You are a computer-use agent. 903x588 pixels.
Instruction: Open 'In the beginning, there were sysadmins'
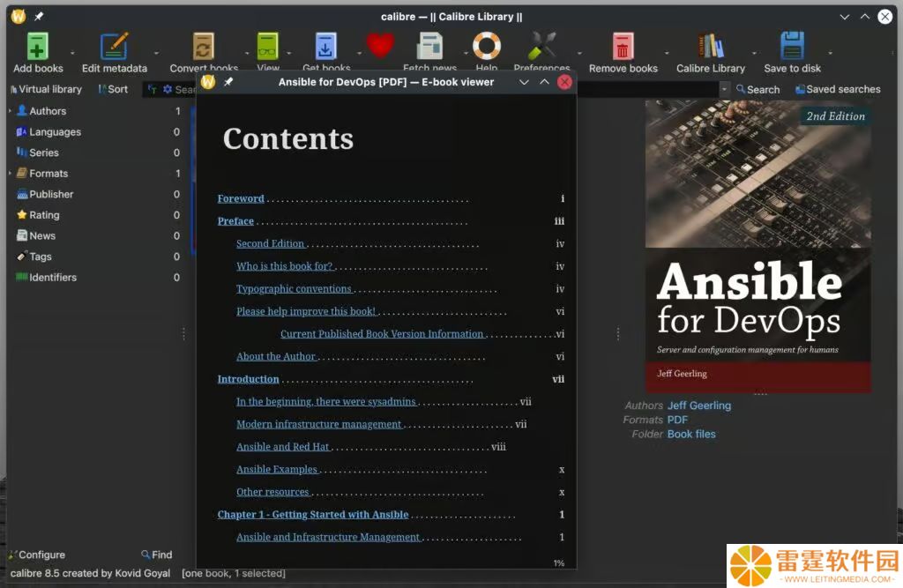(x=326, y=401)
